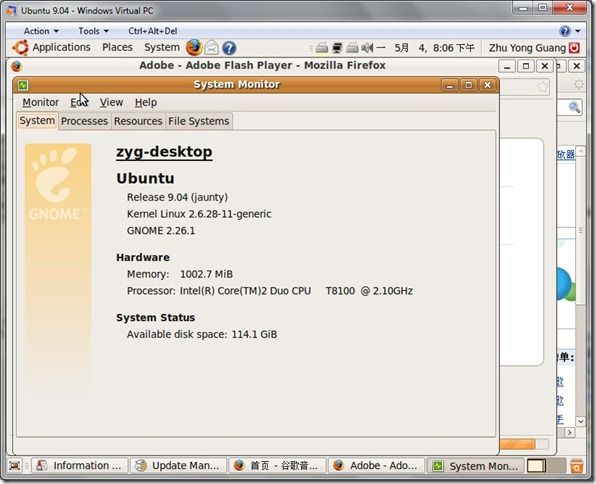Select the second workspace in workspace switcher
Image resolution: width=596 pixels, height=484 pixels.
tap(556, 465)
